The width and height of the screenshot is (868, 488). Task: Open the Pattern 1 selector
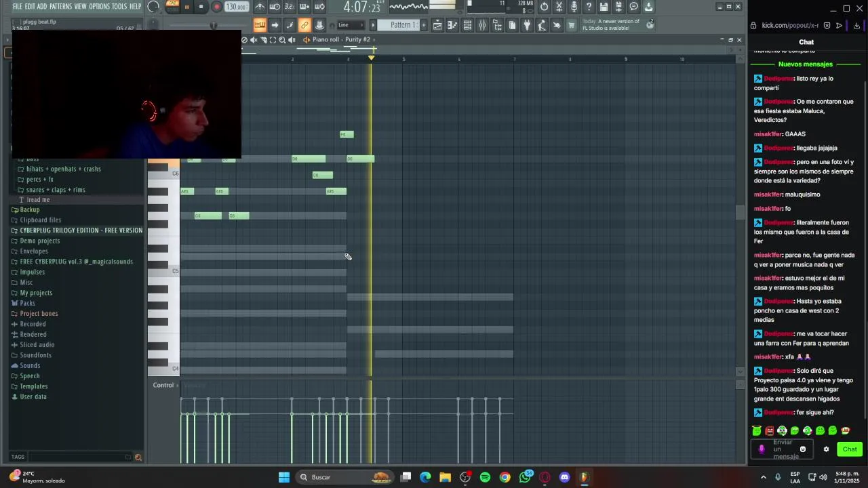[403, 25]
